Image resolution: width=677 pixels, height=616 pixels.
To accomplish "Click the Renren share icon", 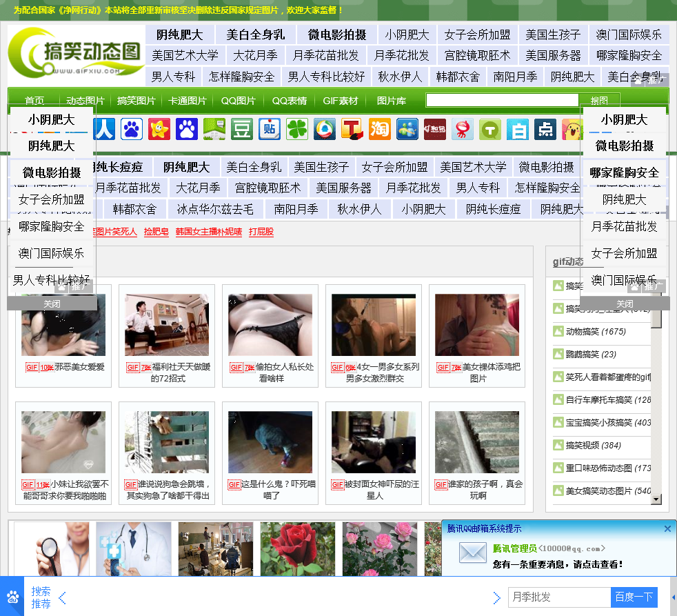I will coord(103,129).
